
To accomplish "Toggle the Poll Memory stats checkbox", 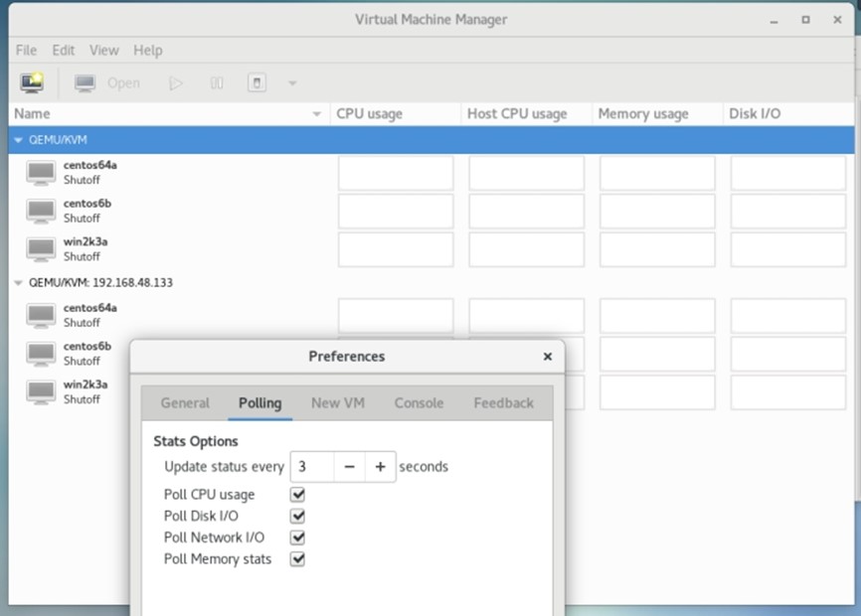I will point(297,559).
